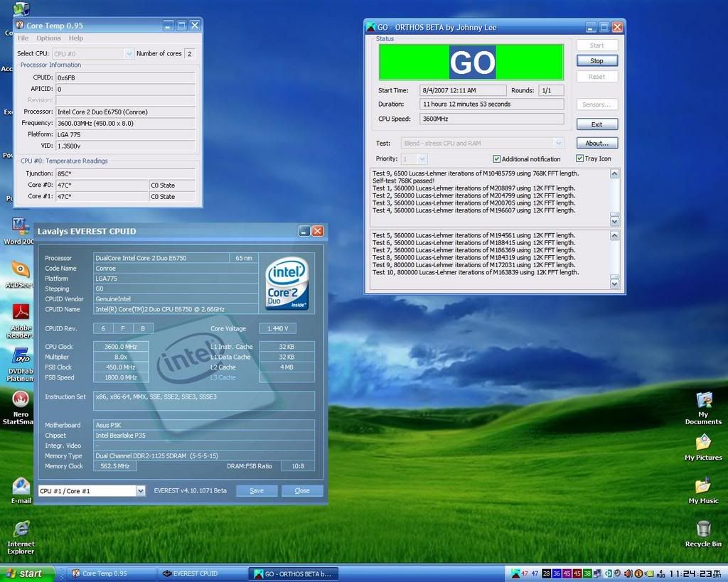Toggle the Tray Icon checkbox
The height and width of the screenshot is (582, 728).
click(579, 158)
